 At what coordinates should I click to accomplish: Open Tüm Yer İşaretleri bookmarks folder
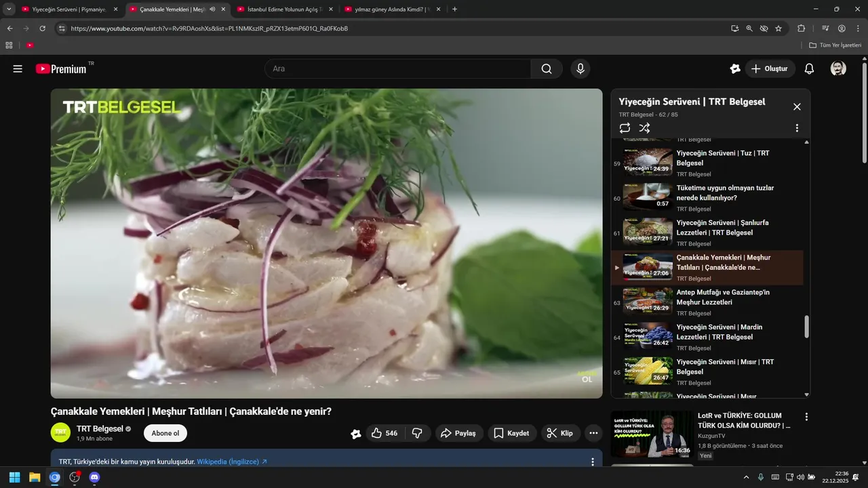tap(835, 45)
